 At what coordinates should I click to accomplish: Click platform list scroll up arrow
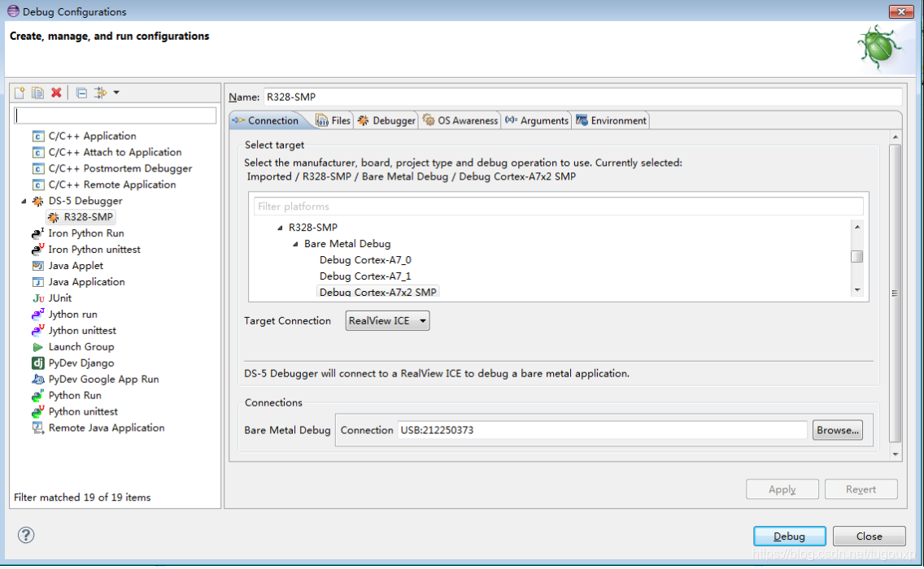857,227
